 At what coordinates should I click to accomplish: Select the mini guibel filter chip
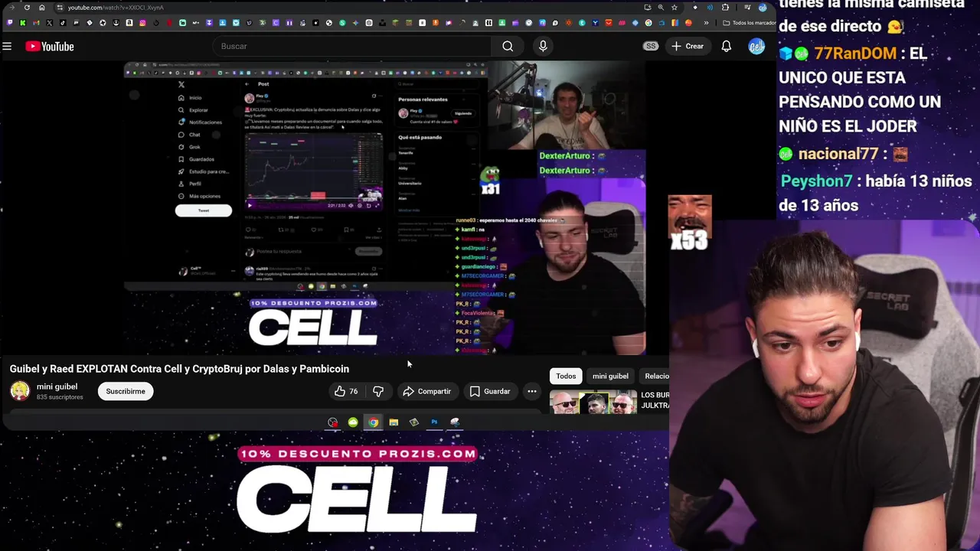tap(610, 376)
